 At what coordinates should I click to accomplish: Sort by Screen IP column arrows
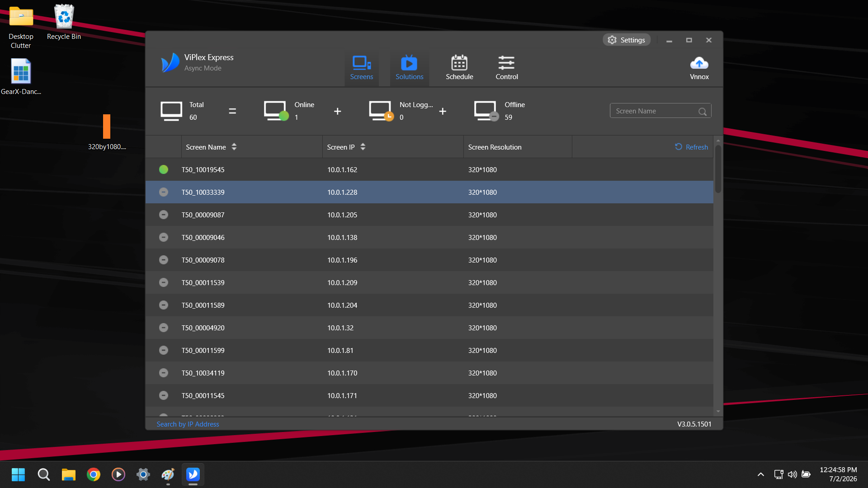363,147
